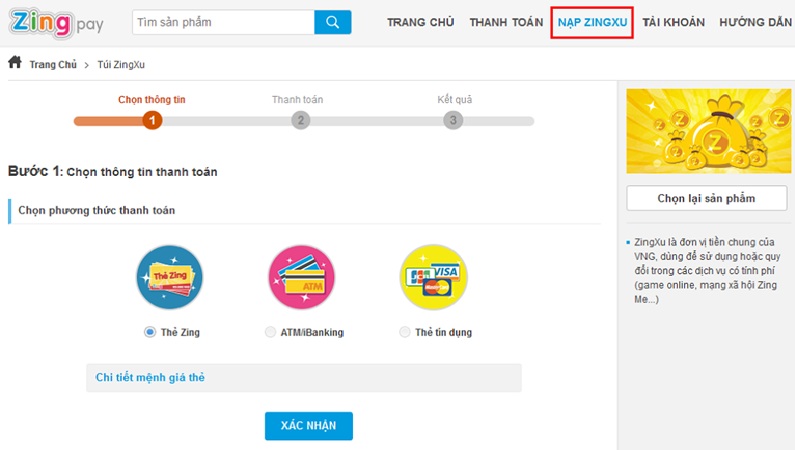Select the ATM/iBanking radio option
Image resolution: width=795 pixels, height=450 pixels.
[x=271, y=332]
